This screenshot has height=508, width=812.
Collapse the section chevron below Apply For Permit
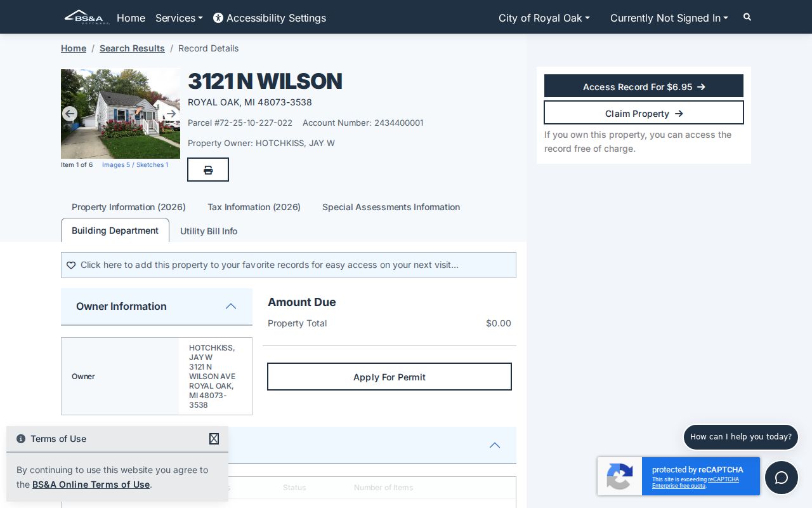(x=495, y=445)
